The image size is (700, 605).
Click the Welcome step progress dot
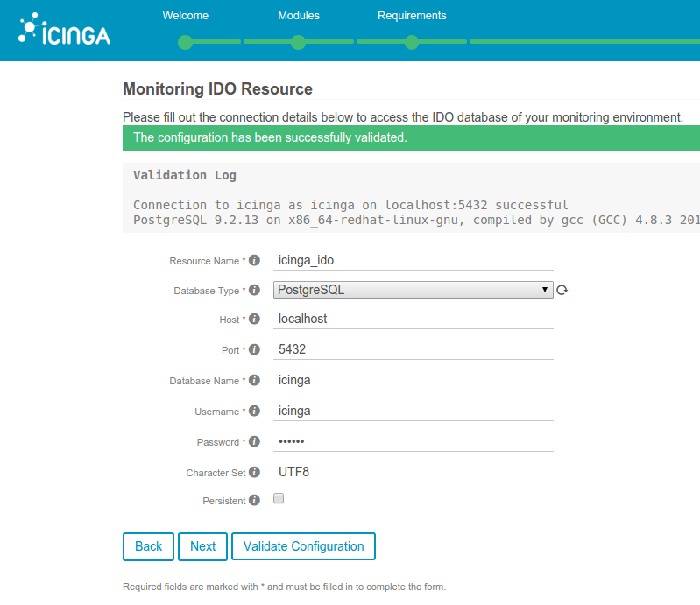coord(185,42)
